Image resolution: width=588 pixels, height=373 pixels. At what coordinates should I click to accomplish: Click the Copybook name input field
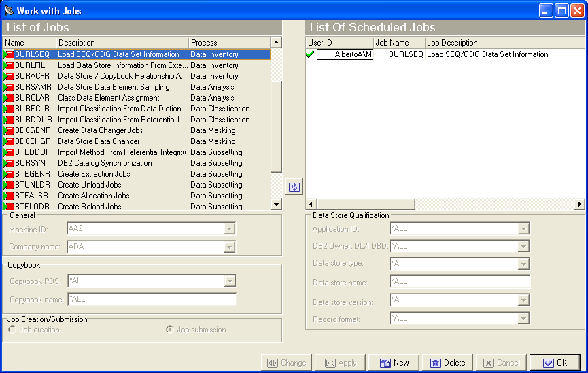[x=151, y=299]
